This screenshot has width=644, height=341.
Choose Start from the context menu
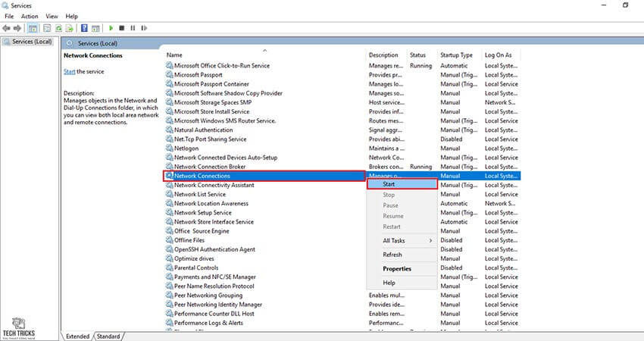[402, 184]
